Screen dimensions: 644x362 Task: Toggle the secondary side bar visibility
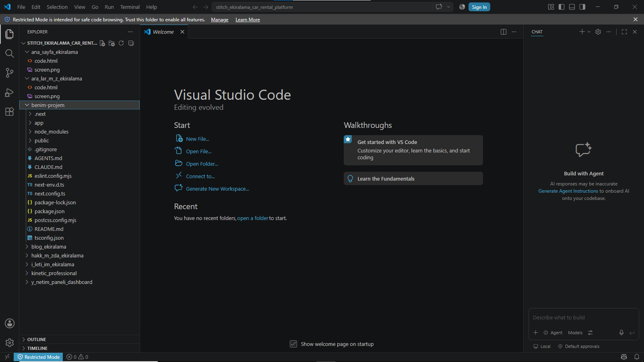582,7
